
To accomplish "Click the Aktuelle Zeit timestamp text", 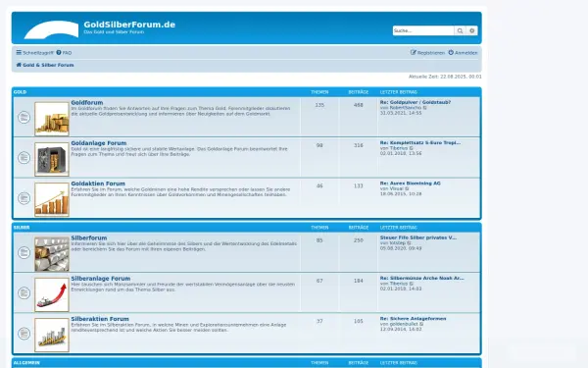I will (445, 77).
